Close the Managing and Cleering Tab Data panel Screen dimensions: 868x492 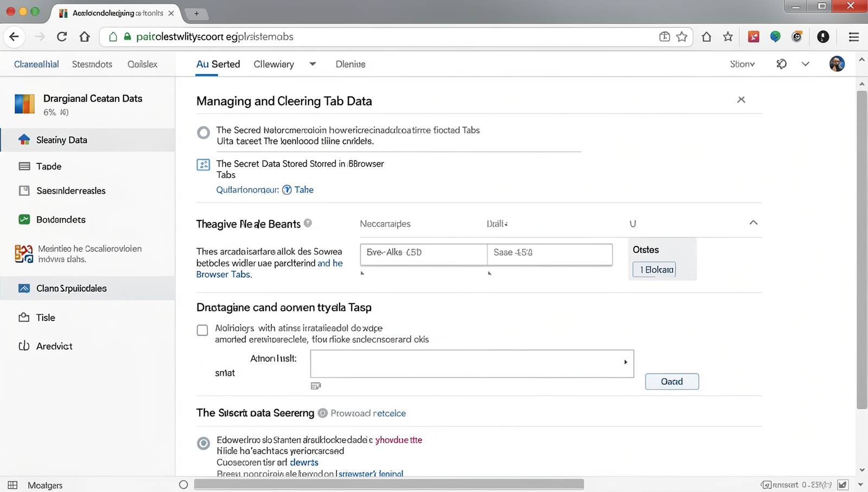pyautogui.click(x=741, y=99)
